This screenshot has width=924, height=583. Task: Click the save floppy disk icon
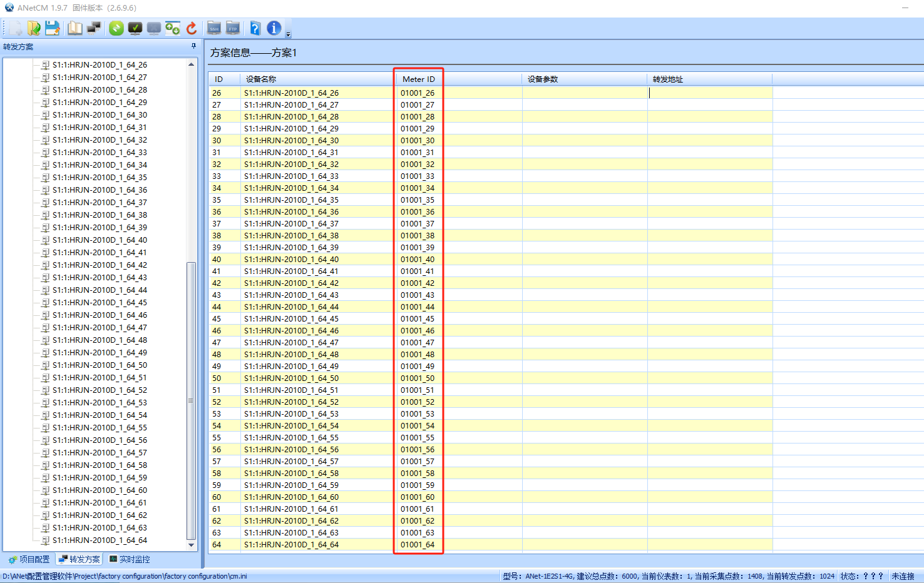coord(53,28)
